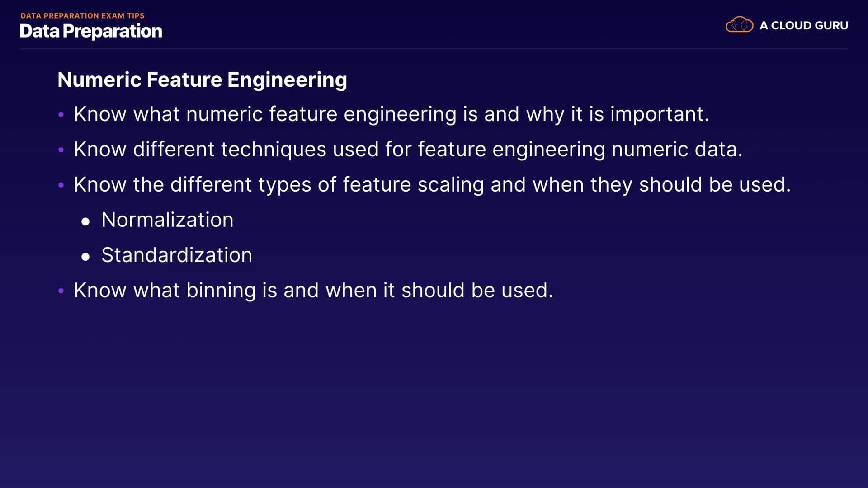Viewport: 868px width, 488px height.
Task: Click the "A CLOUD GURU" brand text
Action: pyautogui.click(x=804, y=26)
